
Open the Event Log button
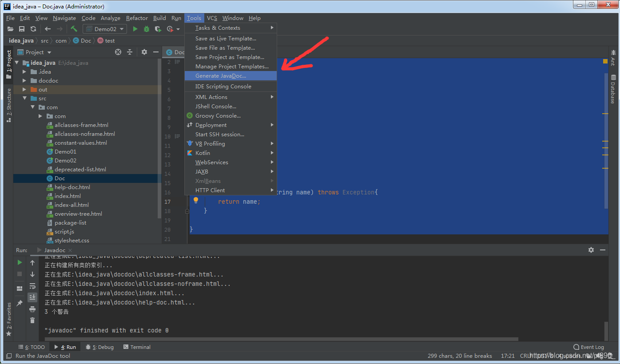588,347
